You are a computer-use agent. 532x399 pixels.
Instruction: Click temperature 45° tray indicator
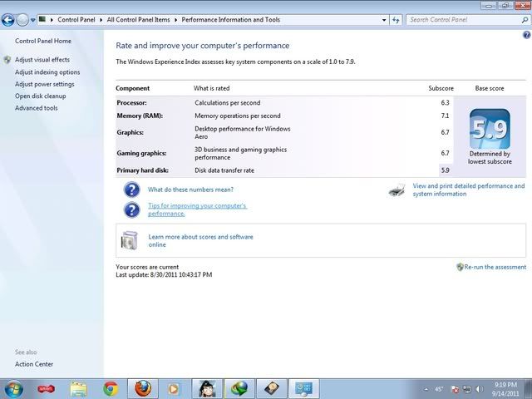click(439, 389)
